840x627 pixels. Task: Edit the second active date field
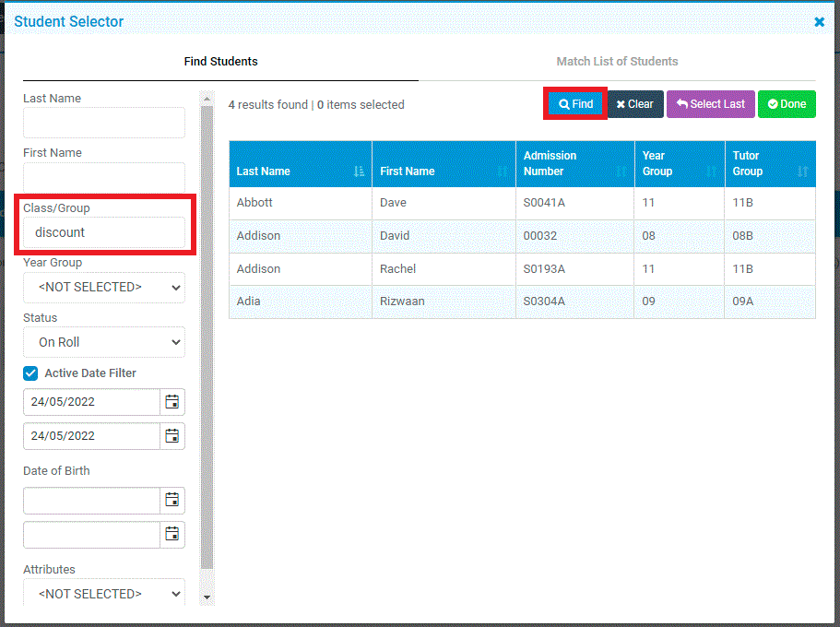pos(91,436)
